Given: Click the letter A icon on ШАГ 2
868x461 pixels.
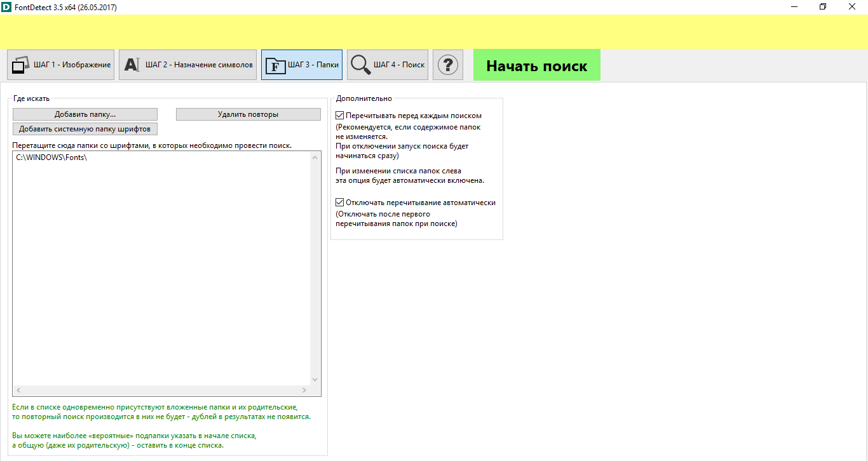Looking at the screenshot, I should (x=132, y=65).
